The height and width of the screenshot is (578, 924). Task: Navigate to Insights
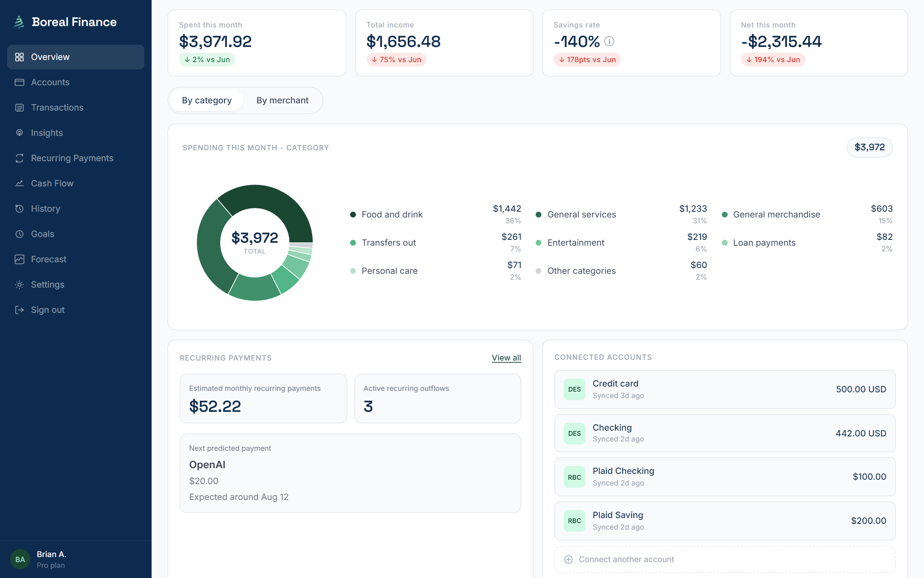(x=75, y=133)
